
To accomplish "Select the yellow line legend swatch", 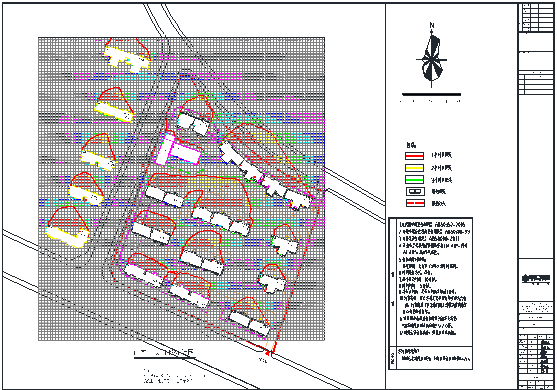I will coord(414,168).
